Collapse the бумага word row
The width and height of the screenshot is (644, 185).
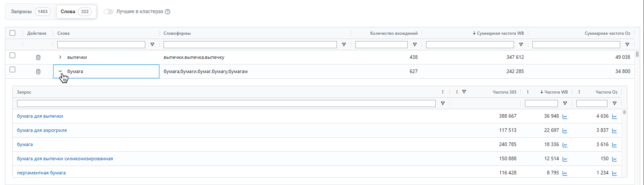(60, 71)
